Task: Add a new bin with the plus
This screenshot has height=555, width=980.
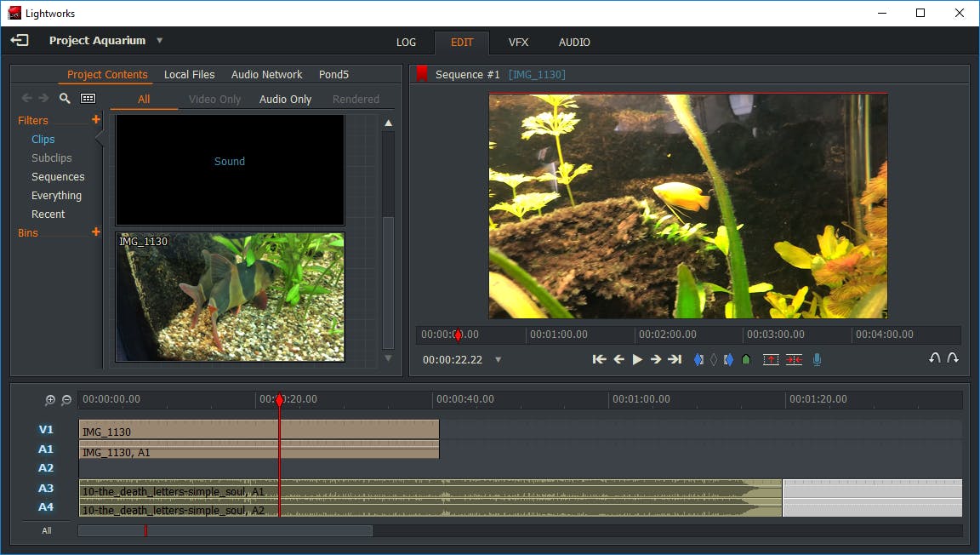Action: coord(96,232)
